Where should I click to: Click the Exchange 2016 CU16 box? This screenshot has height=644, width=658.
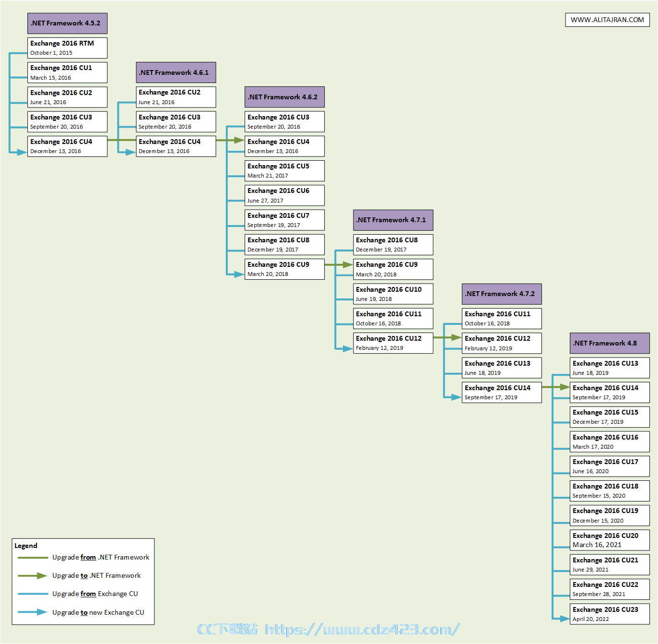[x=610, y=441]
